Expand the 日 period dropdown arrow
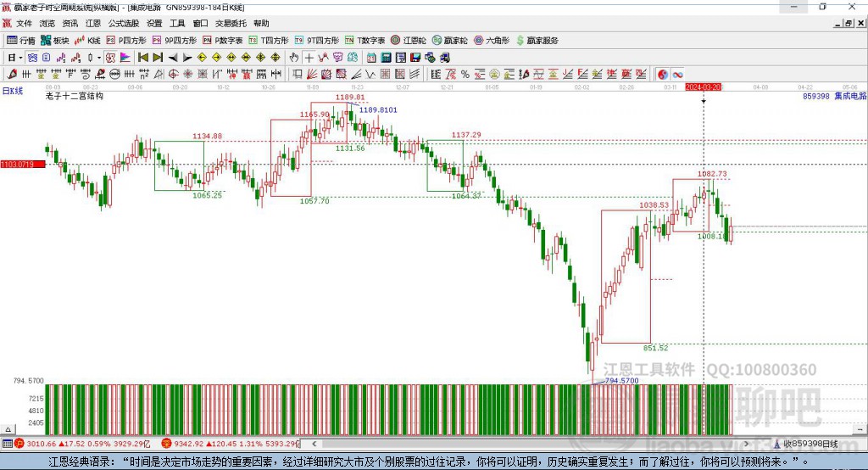This screenshot has height=470, width=868. pyautogui.click(x=20, y=57)
